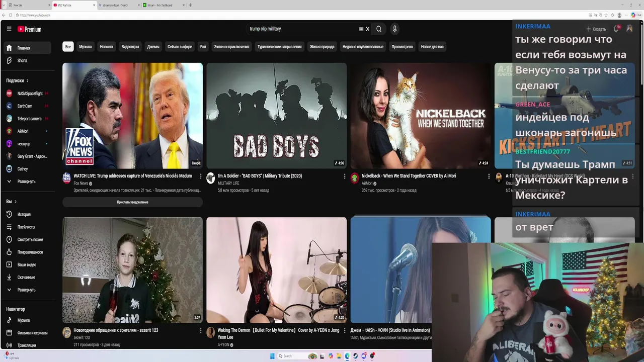Select the Живая природа chip
Screen dimensions: 644x362
[x=322, y=47]
